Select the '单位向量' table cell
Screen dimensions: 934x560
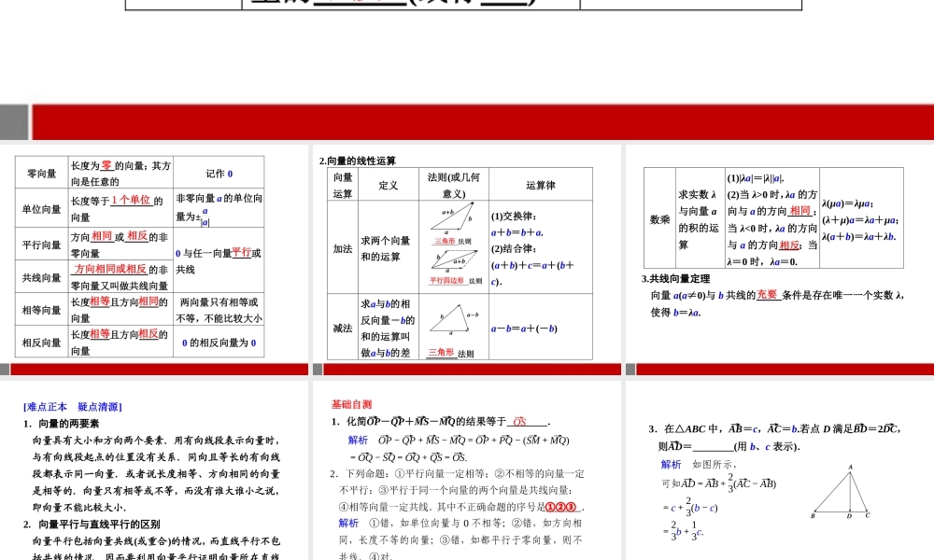[42, 208]
